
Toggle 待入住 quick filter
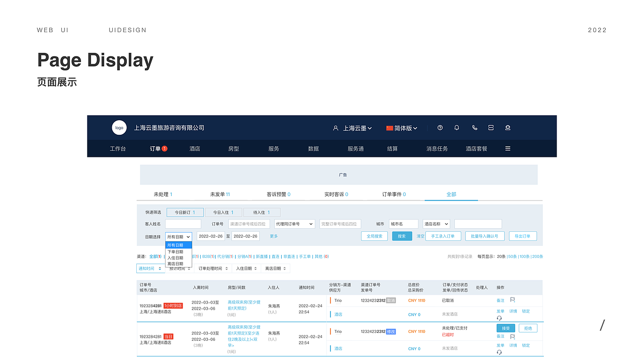pyautogui.click(x=262, y=213)
